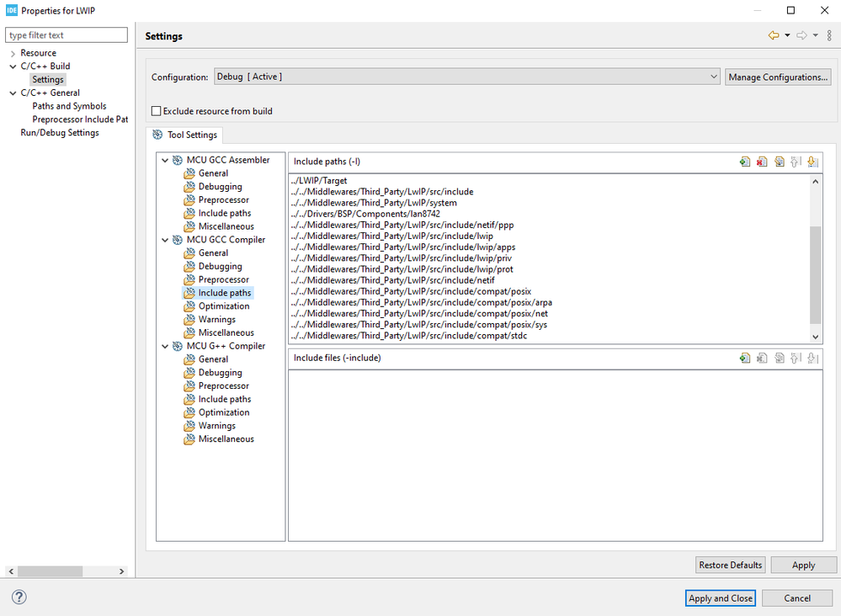Select Debugging under MCU GCC Compiler
The height and width of the screenshot is (616, 841).
pos(220,266)
